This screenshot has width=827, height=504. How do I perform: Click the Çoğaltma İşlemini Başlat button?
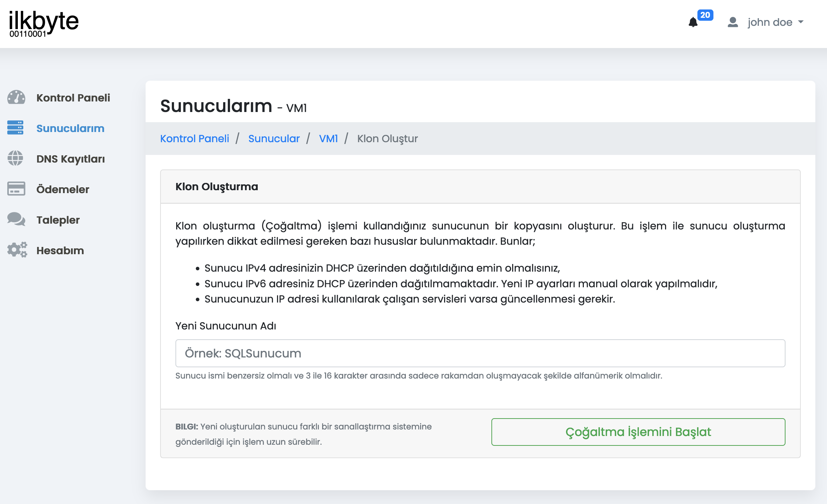click(638, 432)
